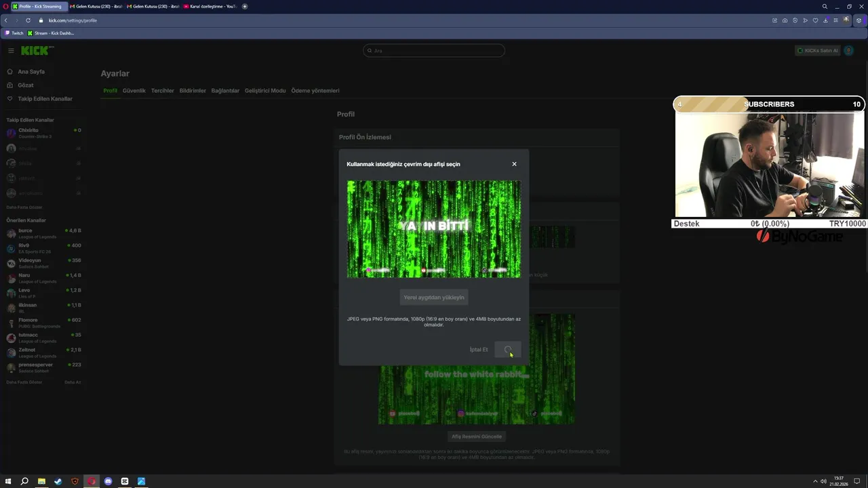
Task: Click 'Afiş Resmini Güncelle' button
Action: 477,436
